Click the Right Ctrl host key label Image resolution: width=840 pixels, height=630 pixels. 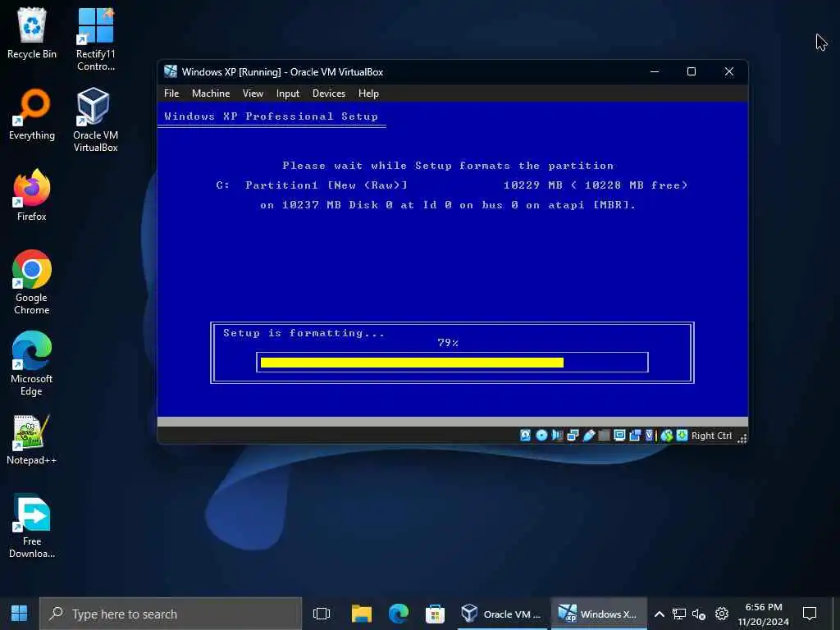[x=711, y=436]
